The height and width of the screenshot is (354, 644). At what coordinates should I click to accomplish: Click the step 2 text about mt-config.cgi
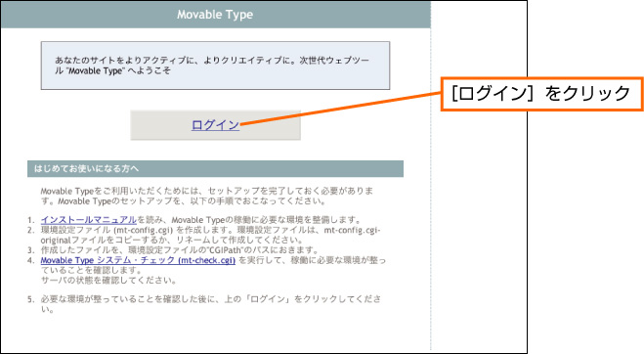coord(211,235)
